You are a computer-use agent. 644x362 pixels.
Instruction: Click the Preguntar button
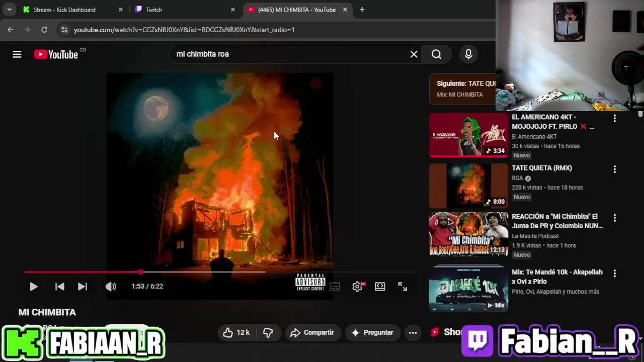coord(372,332)
